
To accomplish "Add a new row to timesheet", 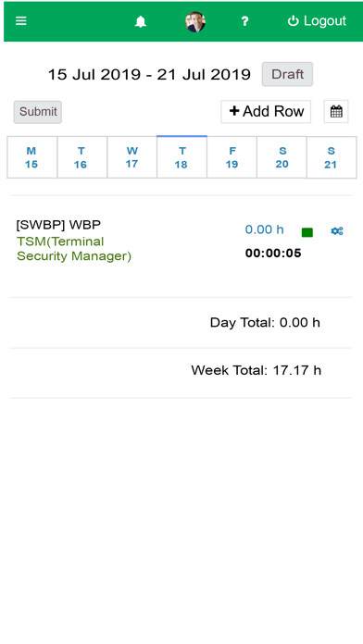I will [x=266, y=111].
